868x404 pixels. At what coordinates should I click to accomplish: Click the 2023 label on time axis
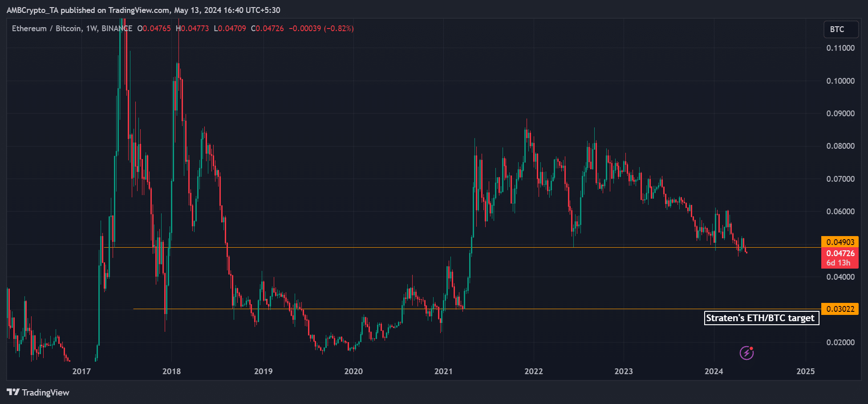624,371
